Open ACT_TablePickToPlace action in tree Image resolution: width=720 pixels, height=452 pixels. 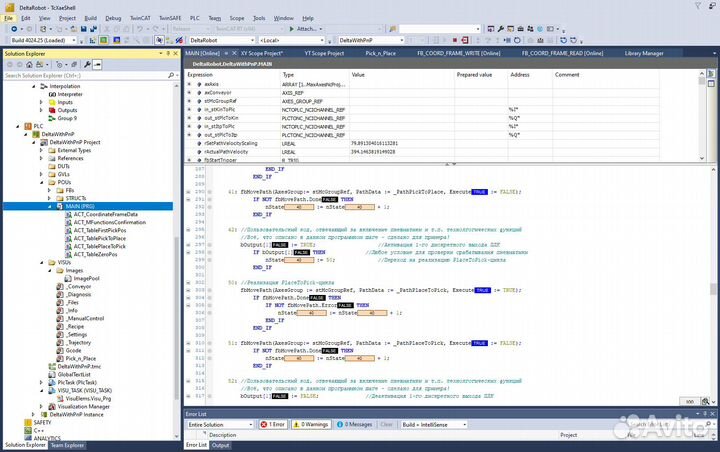98,238
